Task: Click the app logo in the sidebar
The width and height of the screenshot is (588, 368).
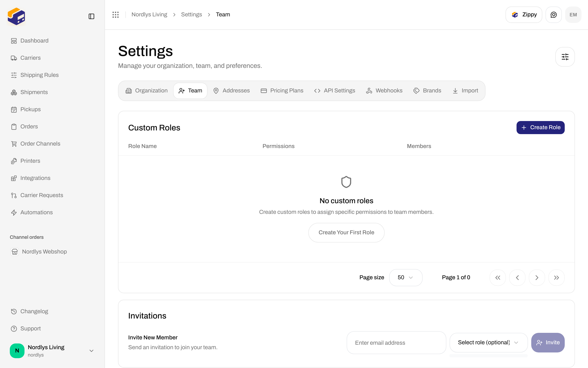Action: click(x=16, y=16)
